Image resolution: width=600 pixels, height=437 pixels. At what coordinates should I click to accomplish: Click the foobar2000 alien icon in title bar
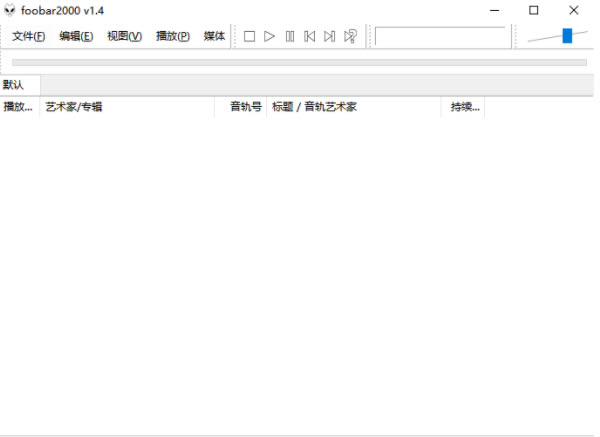10,10
